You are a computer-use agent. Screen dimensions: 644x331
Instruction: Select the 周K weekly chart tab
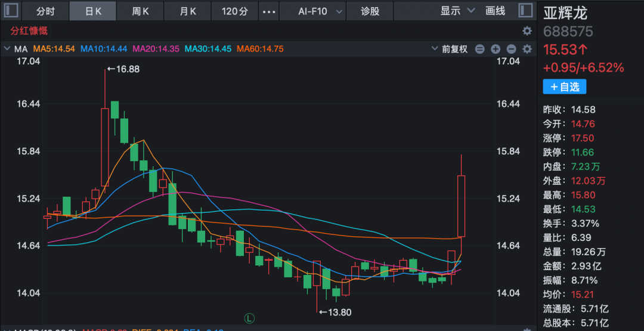coord(141,11)
